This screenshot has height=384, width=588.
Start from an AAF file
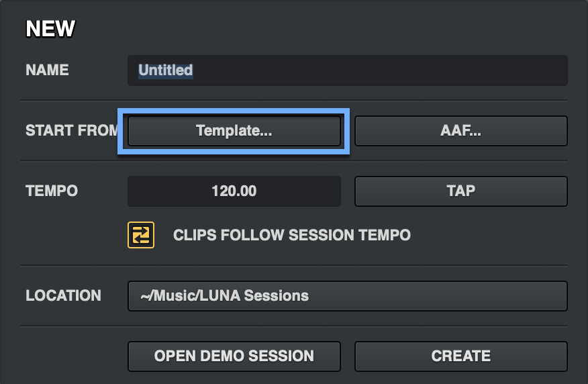tap(460, 131)
